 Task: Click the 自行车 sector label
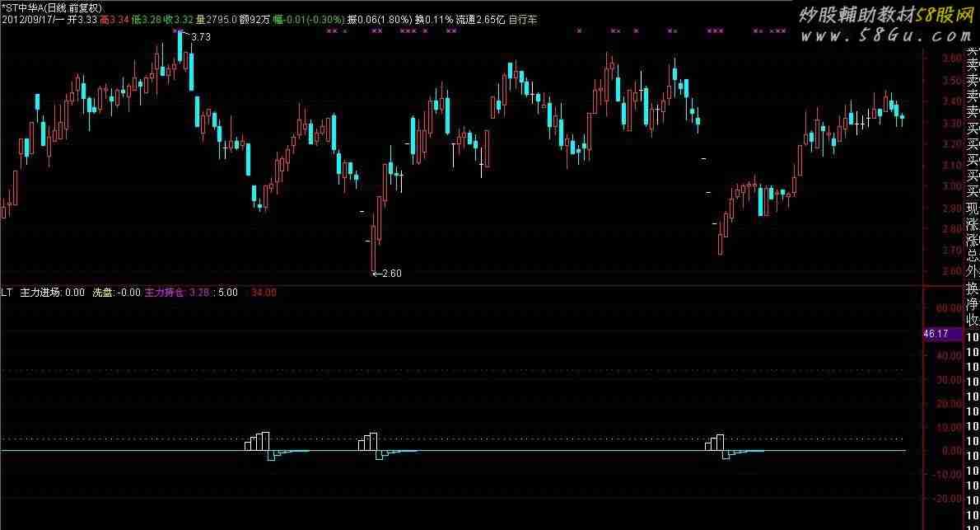(x=522, y=20)
